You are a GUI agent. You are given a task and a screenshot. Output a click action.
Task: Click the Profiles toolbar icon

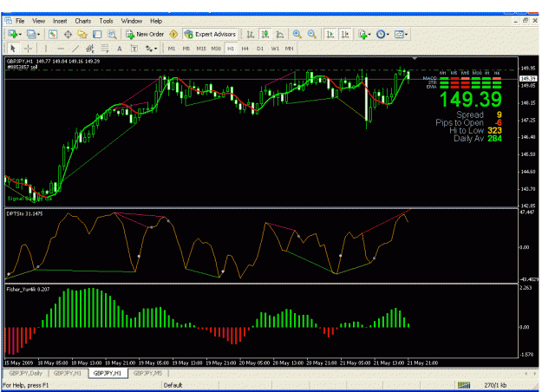pyautogui.click(x=31, y=34)
